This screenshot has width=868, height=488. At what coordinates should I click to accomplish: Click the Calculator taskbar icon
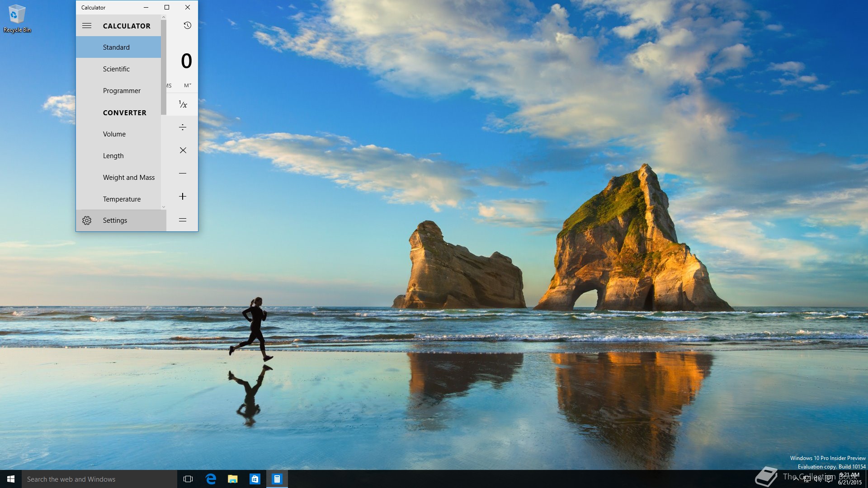(x=277, y=479)
